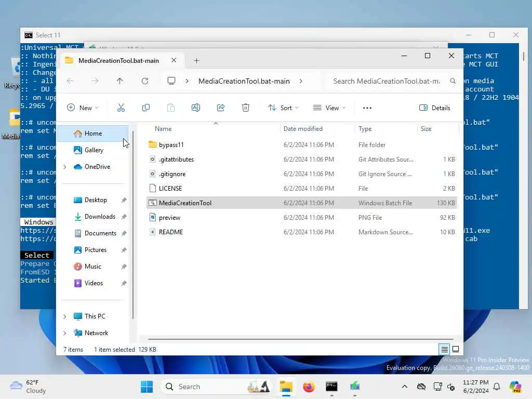Select This PC in navigation pane
Screen dimensions: 532x399
95,316
